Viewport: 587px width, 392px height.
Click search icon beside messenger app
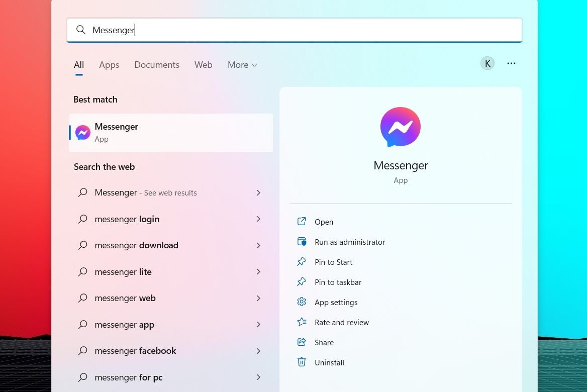(x=83, y=324)
